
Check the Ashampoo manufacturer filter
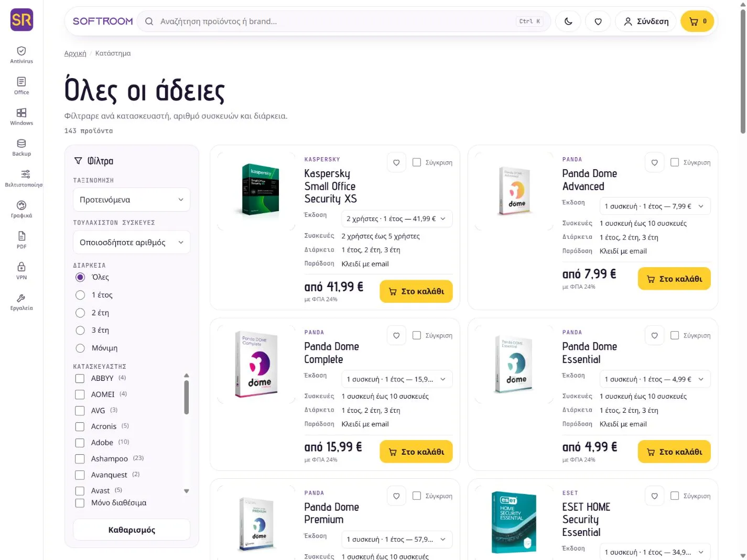(80, 459)
